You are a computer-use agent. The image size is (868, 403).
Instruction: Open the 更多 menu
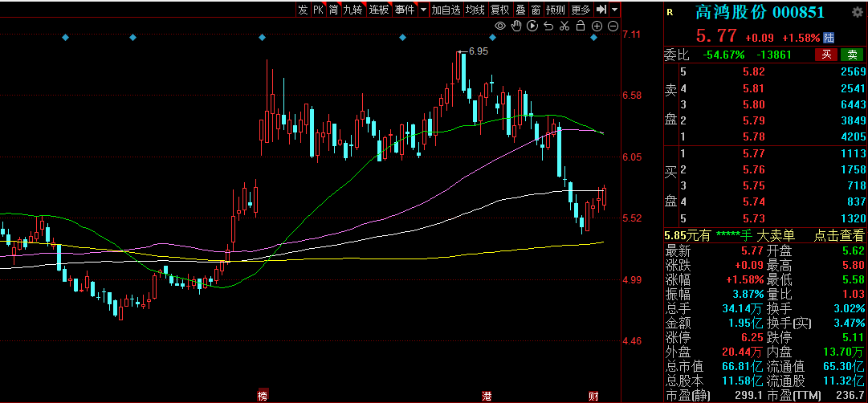[581, 10]
